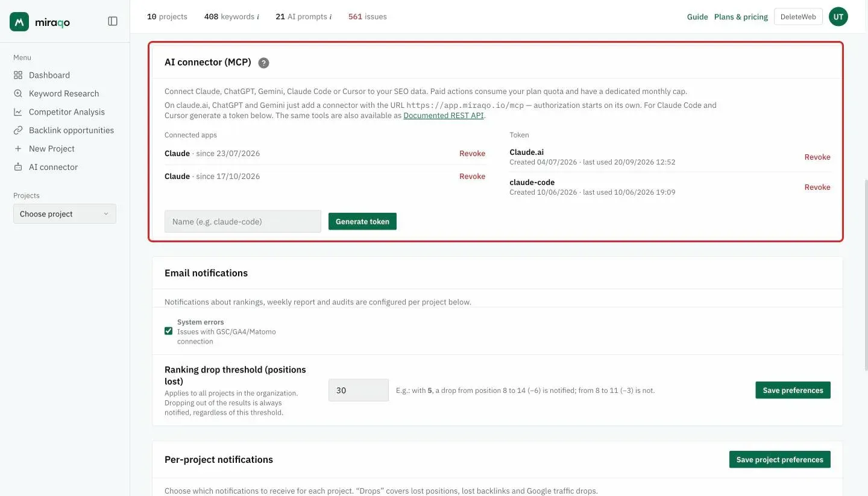This screenshot has width=868, height=496.
Task: Click the Keyword Research magnifier icon
Action: tap(18, 93)
